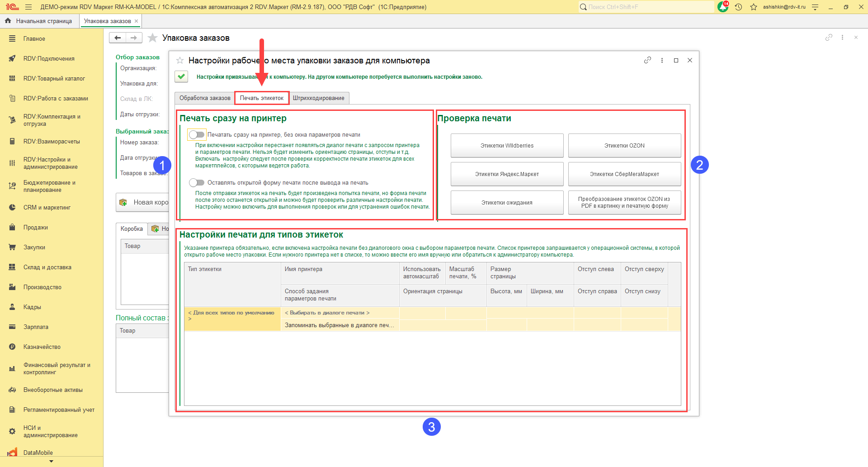Open RDV:Товарный каталог sidebar section
This screenshot has width=868, height=467.
pyautogui.click(x=54, y=78)
